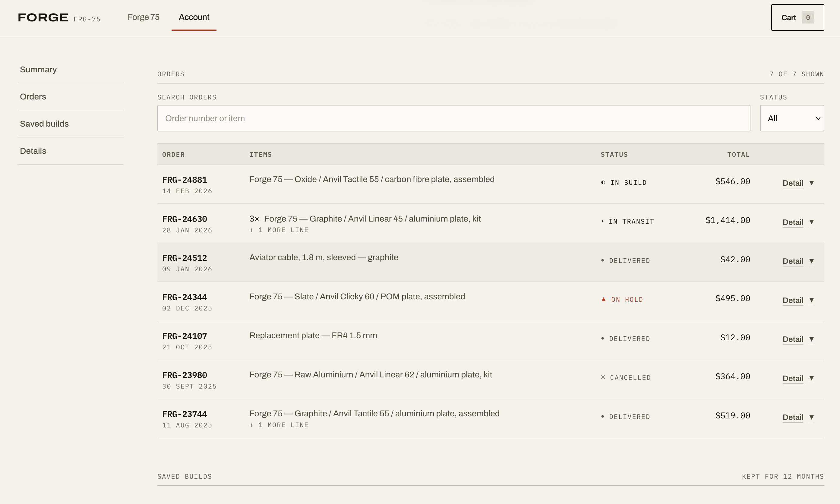This screenshot has width=840, height=504.
Task: Click the $42.00 total
Action: (735, 260)
